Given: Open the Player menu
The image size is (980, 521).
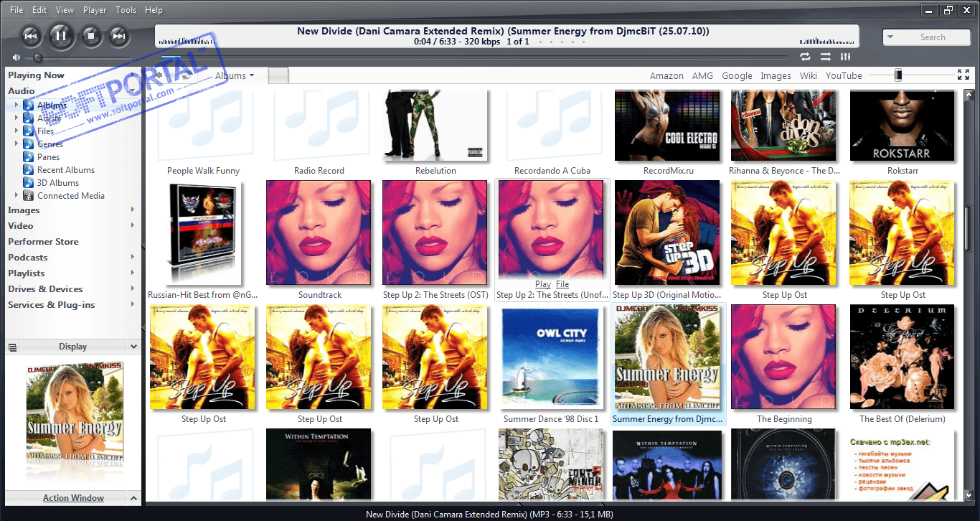Looking at the screenshot, I should 95,10.
